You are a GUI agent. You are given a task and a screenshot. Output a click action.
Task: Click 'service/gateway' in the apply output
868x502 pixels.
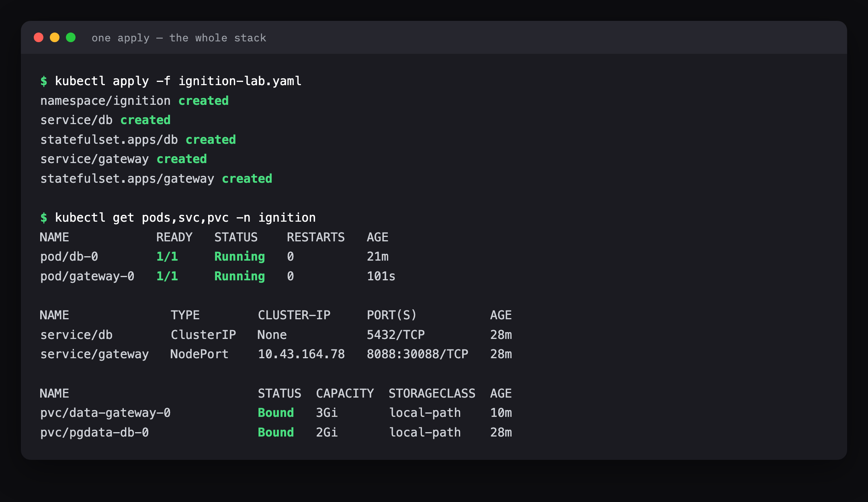click(x=94, y=159)
